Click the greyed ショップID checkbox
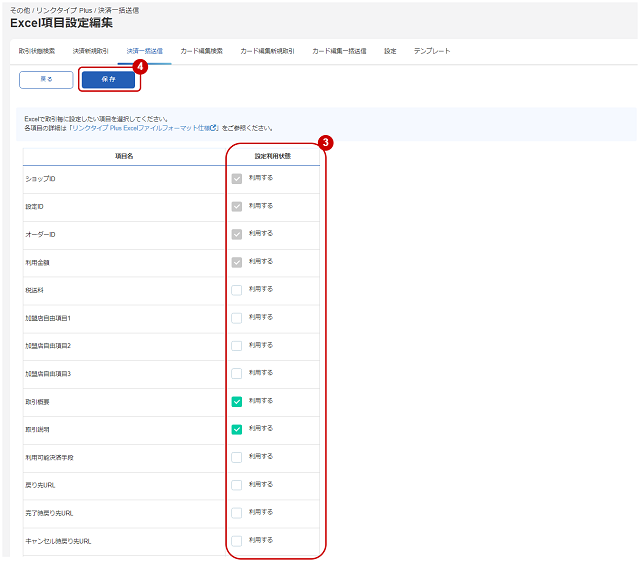This screenshot has width=640, height=562. tap(237, 179)
